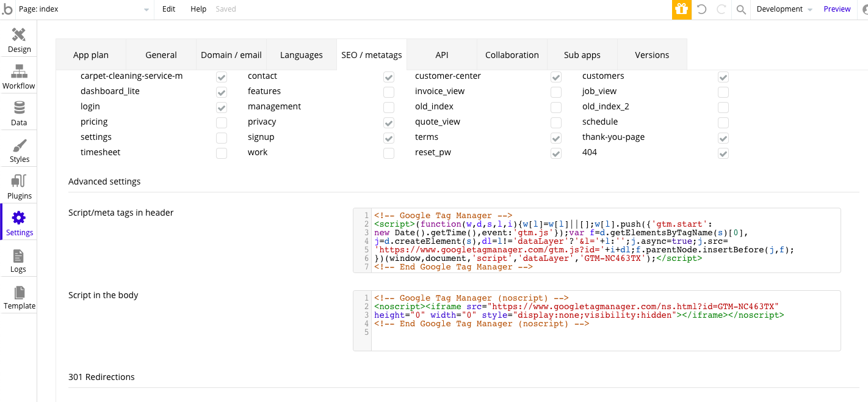Screen dimensions: 868x402
Task: Open the Help menu
Action: pos(198,9)
